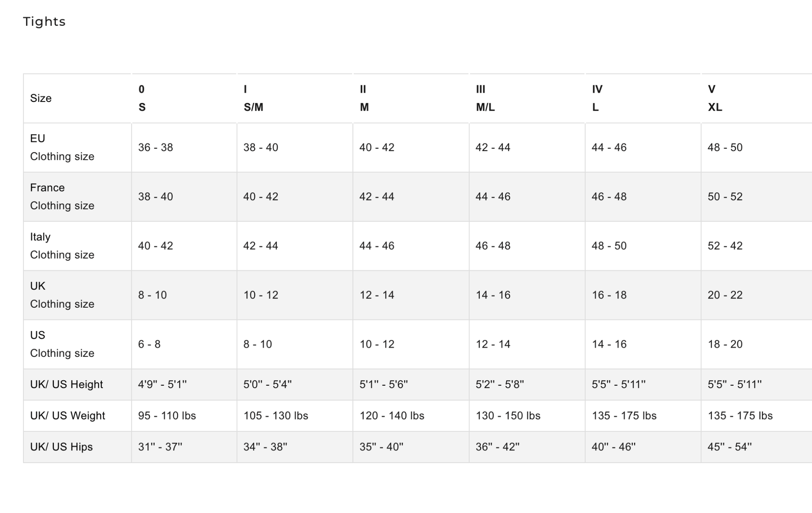This screenshot has width=812, height=513.
Task: Select the II M size column header
Action: [x=364, y=98]
